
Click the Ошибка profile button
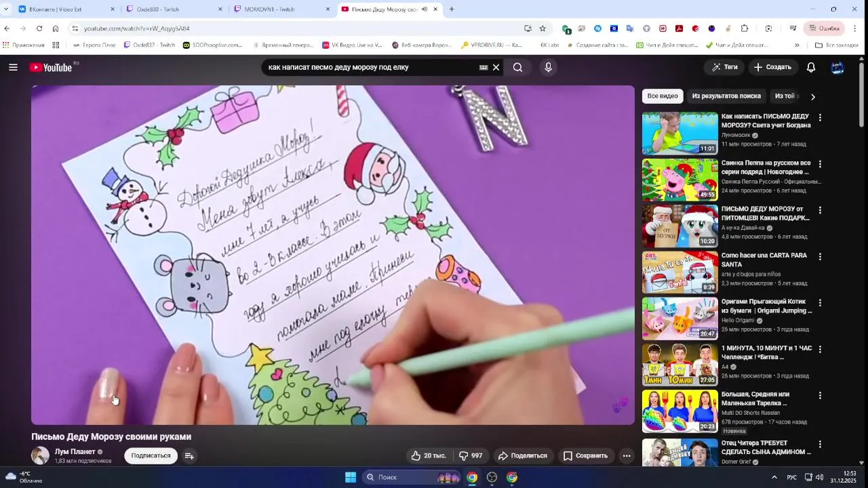[824, 28]
